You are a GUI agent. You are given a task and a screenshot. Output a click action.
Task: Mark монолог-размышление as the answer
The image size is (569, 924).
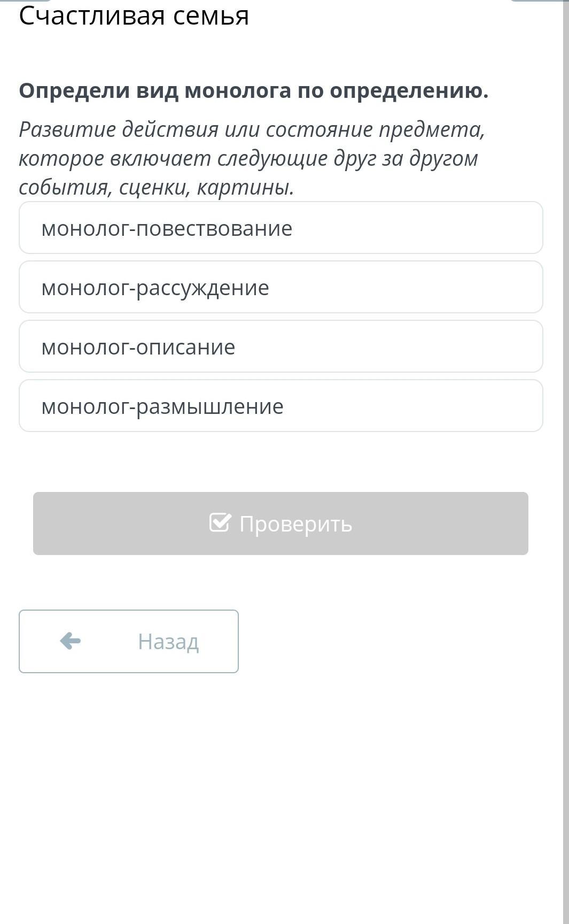pyautogui.click(x=280, y=406)
